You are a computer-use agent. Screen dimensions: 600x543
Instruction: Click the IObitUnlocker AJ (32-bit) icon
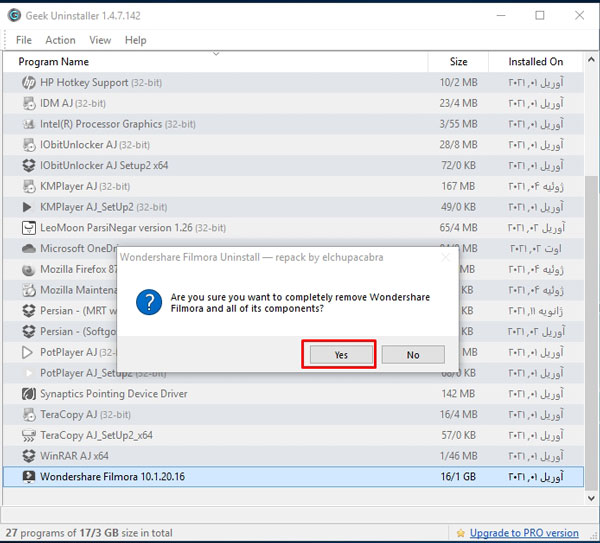click(29, 145)
